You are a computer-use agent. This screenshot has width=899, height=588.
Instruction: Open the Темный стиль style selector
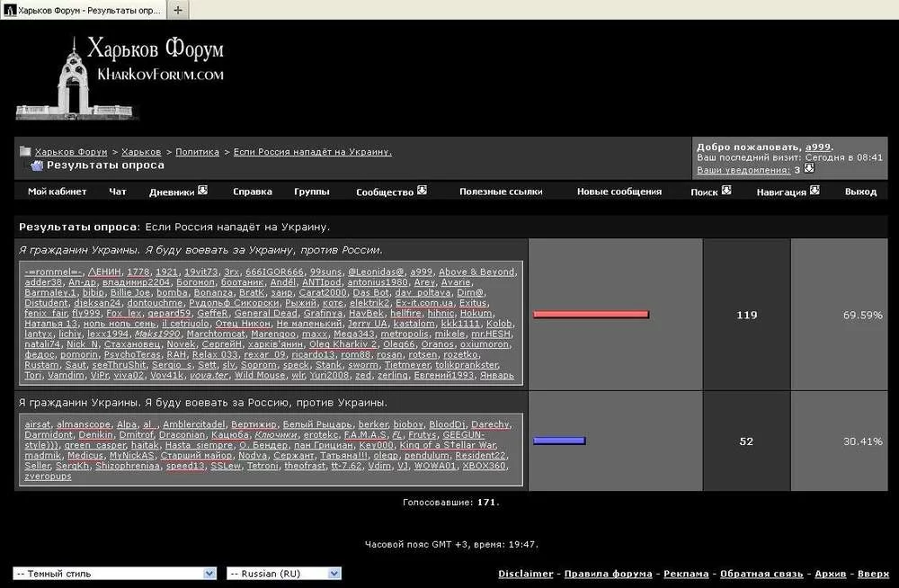[x=114, y=573]
